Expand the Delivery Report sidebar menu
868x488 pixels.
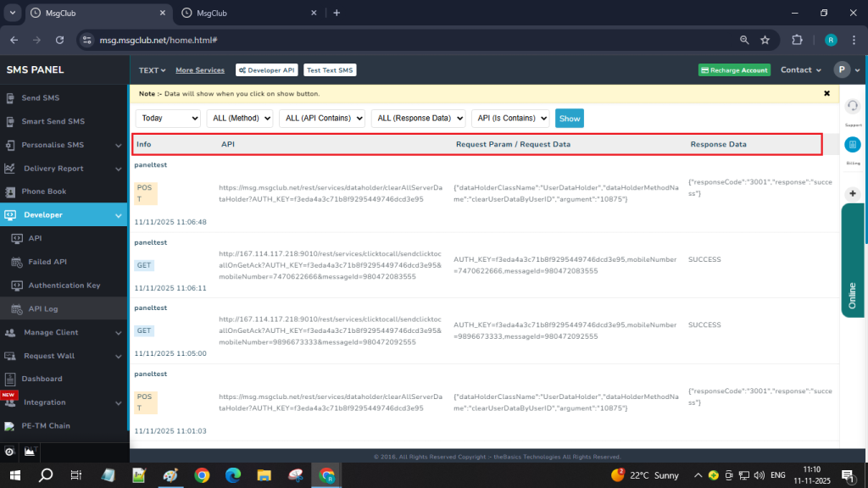point(53,169)
